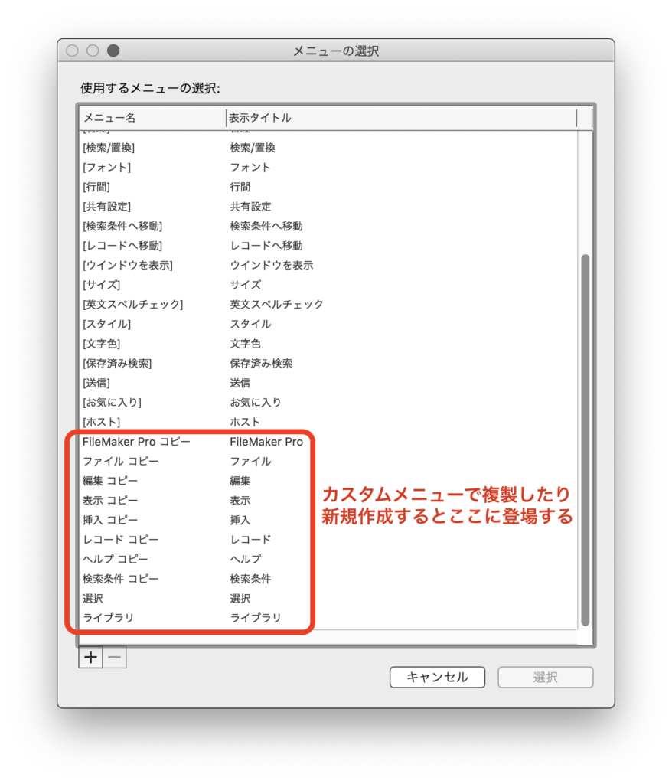Click the minus button to remove menu
The width and height of the screenshot is (672, 784).
click(x=115, y=657)
